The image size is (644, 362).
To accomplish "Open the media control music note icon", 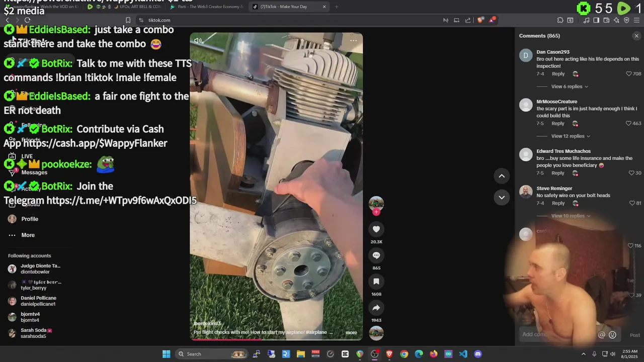I will [x=586, y=20].
